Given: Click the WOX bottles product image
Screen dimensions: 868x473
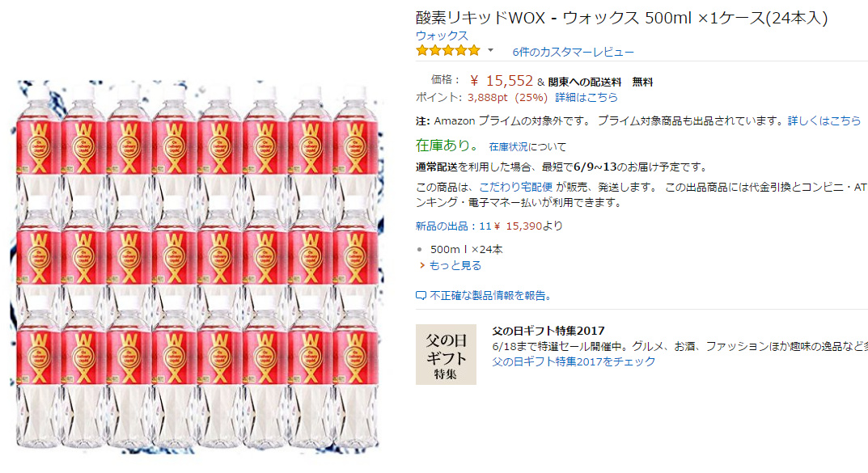Looking at the screenshot, I should (x=197, y=267).
